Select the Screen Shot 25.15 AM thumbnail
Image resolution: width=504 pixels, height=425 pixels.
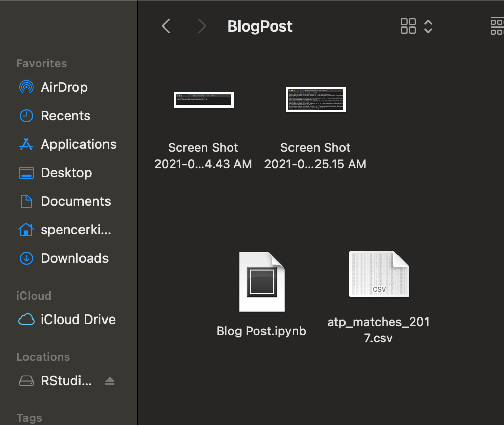pos(316,99)
